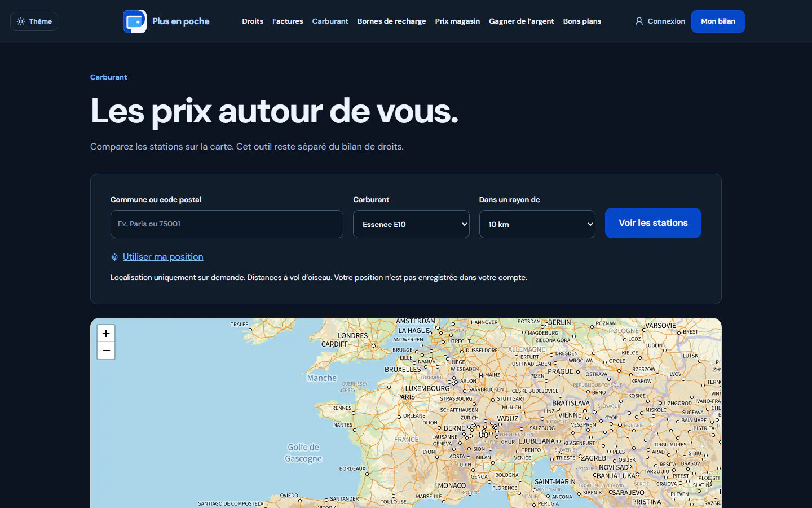The image size is (812, 508).
Task: Click BRUXELLES label on the map
Action: pyautogui.click(x=403, y=370)
